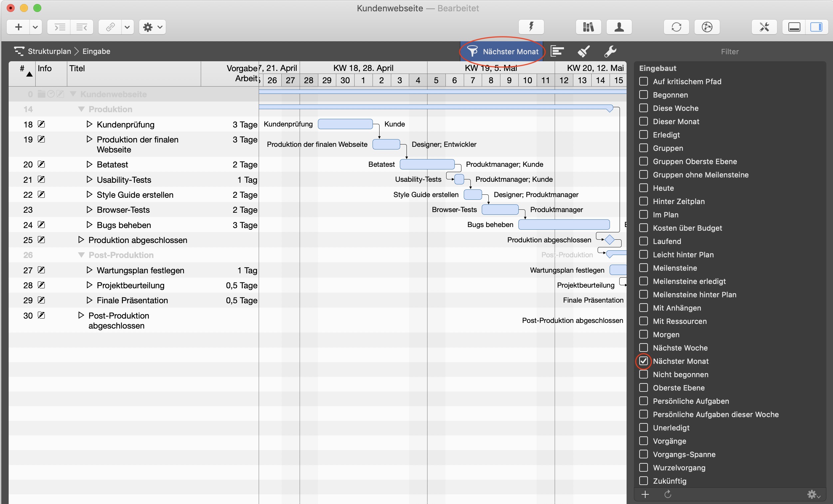This screenshot has height=504, width=833.
Task: Click the Bugs beheben Gantt bar
Action: [x=564, y=224]
